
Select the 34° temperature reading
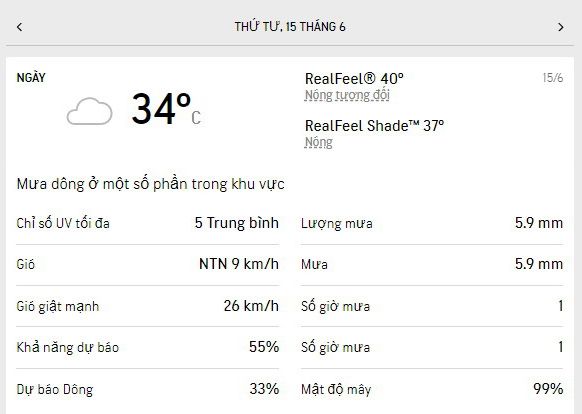[x=166, y=109]
